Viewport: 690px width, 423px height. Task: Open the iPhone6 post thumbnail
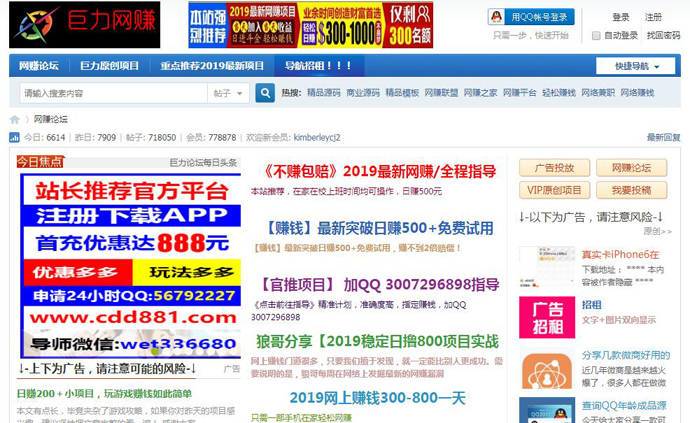tap(546, 266)
